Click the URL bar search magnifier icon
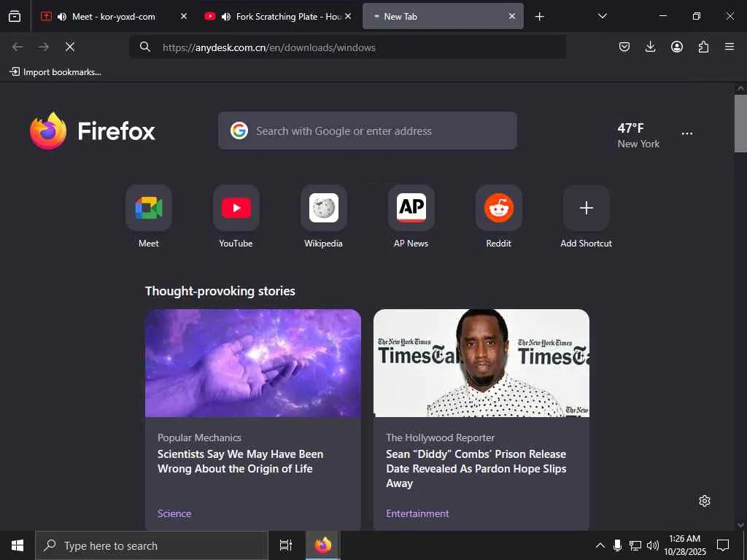This screenshot has height=560, width=747. [145, 47]
